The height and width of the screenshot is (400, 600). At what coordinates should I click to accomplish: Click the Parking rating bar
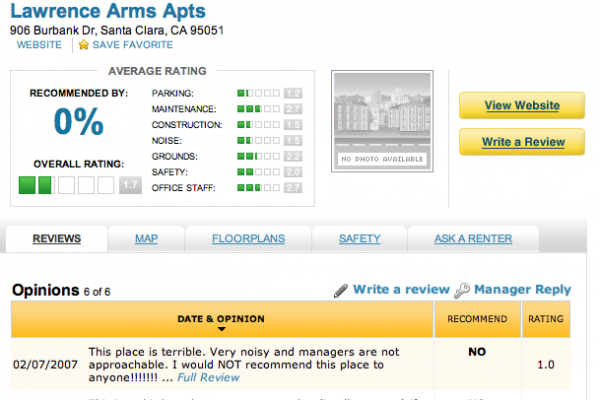click(x=259, y=92)
